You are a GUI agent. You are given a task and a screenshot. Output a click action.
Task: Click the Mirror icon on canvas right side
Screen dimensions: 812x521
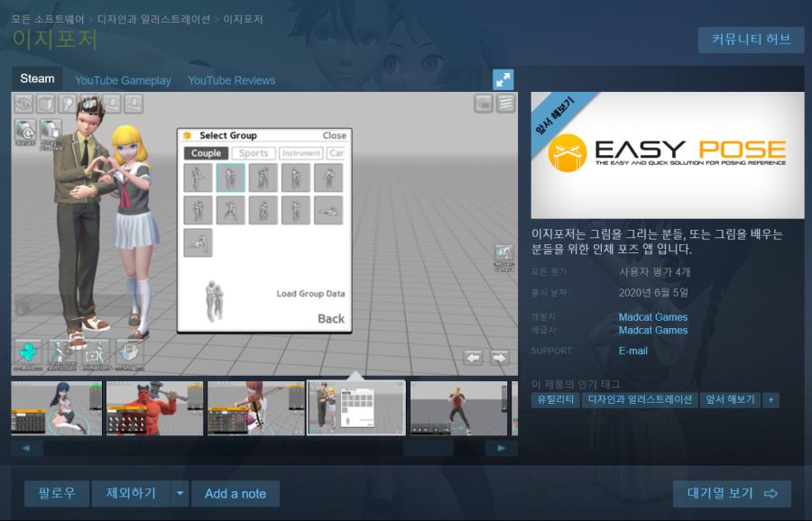click(x=503, y=258)
